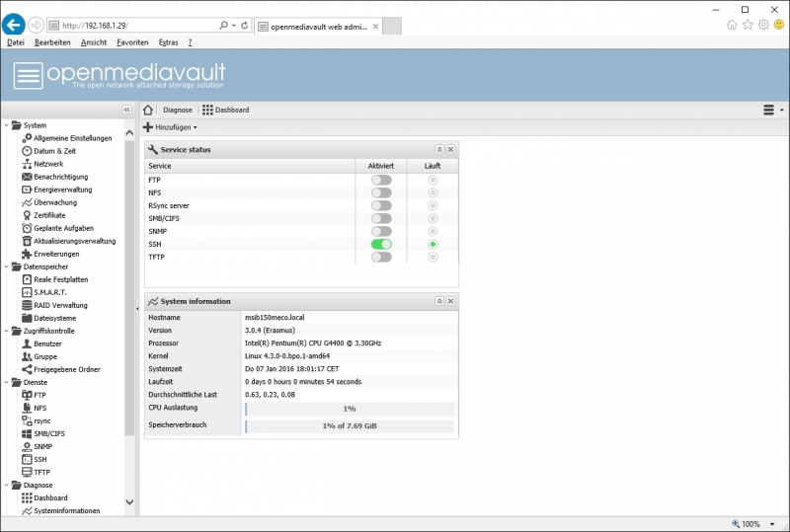Collapse the sidebar navigation panel
Viewport: 790px width, 532px height.
click(x=127, y=110)
